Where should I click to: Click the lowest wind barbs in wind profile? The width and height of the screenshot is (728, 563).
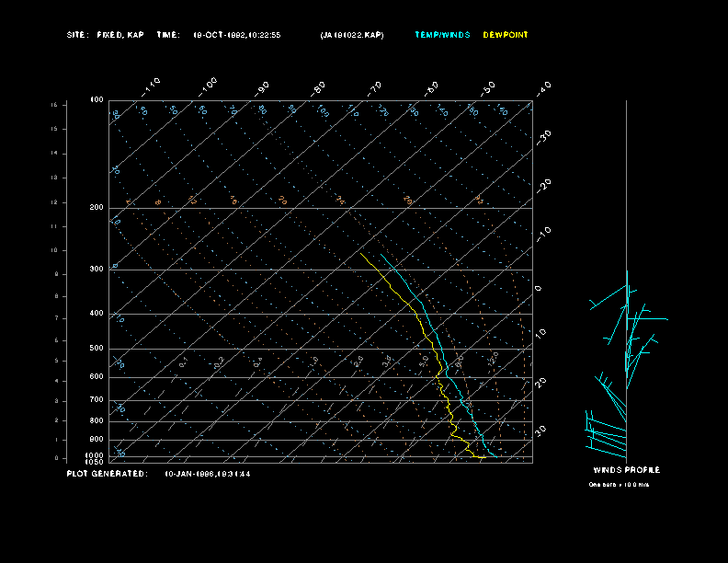coord(607,443)
